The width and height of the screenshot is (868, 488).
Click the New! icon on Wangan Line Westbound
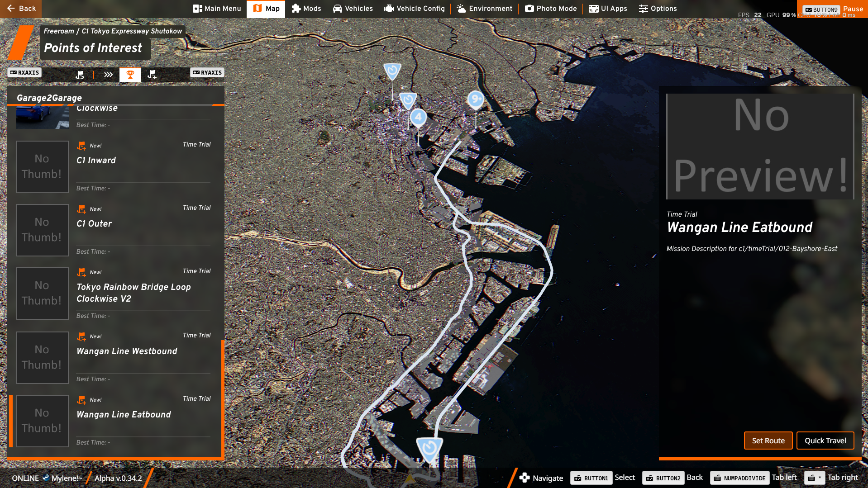coord(81,336)
